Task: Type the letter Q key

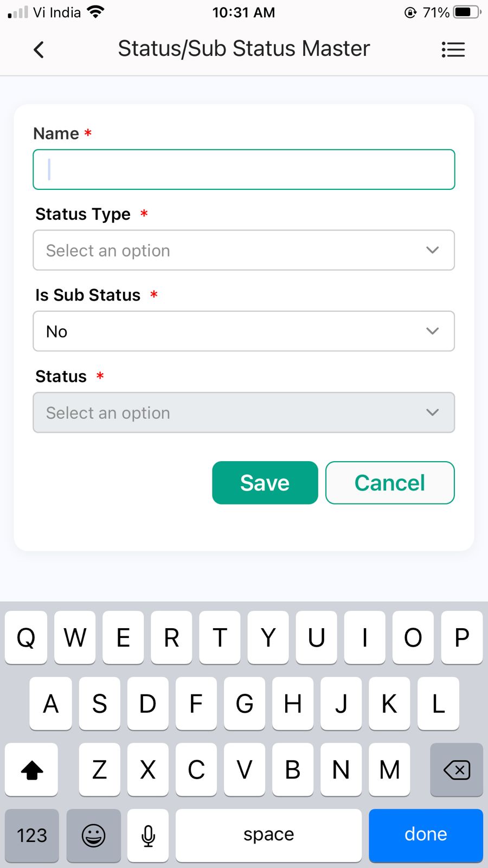Action: pos(26,637)
